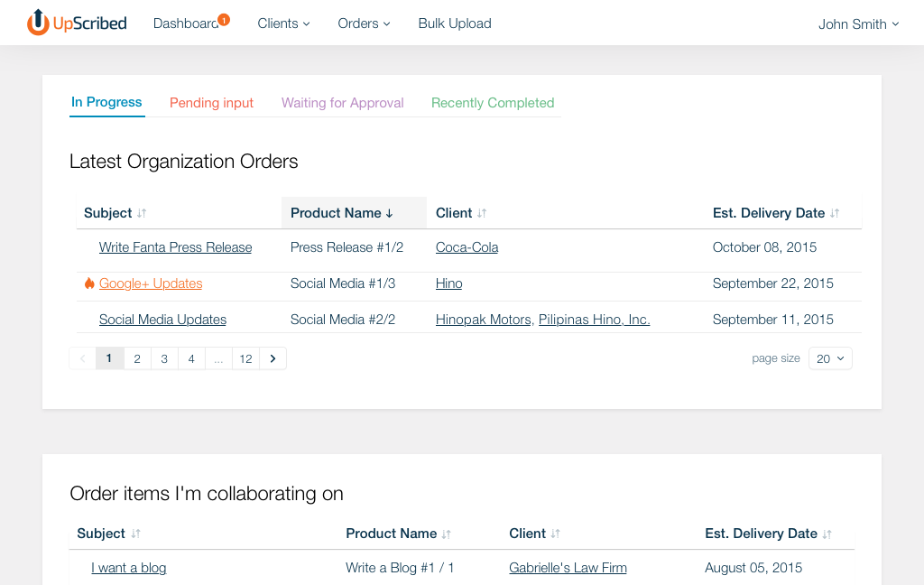Viewport: 924px width, 585px height.
Task: Open the Coca-Cola client
Action: click(467, 247)
